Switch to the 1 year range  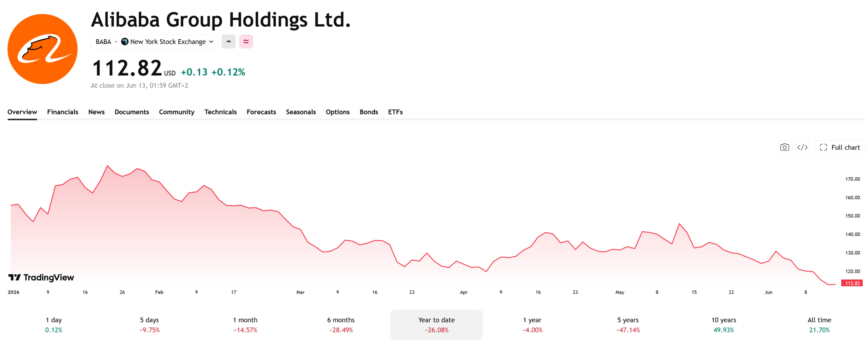[532, 324]
